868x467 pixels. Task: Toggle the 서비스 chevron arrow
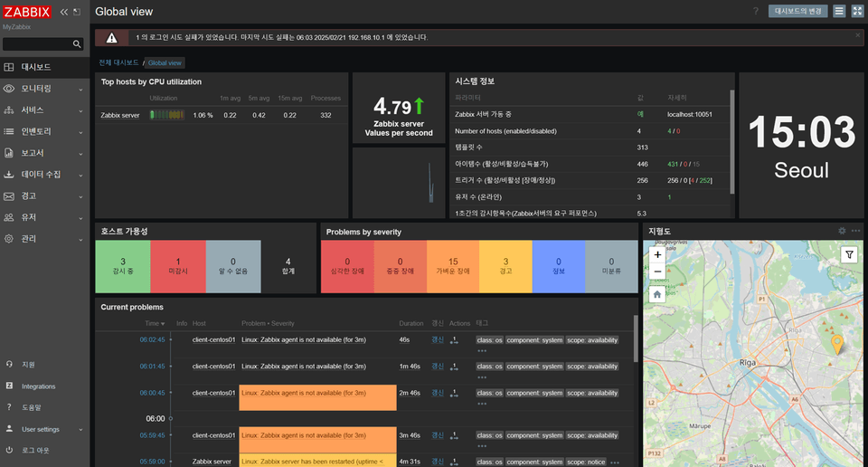80,110
